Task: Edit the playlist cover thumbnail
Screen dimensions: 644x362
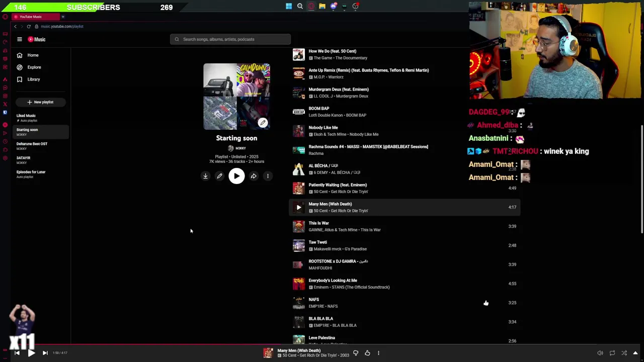Action: click(x=263, y=122)
